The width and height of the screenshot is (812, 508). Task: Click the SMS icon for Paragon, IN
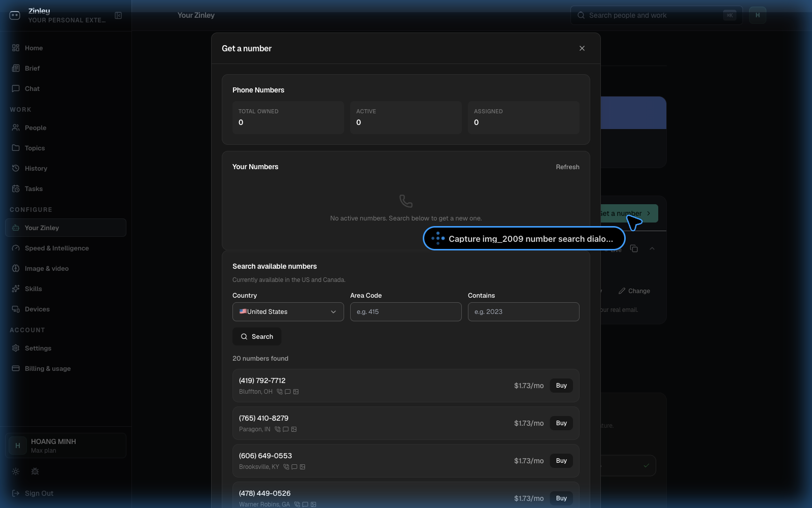pos(286,429)
